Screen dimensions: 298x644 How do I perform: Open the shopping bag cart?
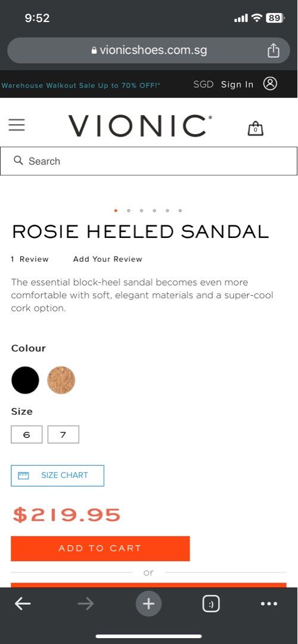point(255,129)
